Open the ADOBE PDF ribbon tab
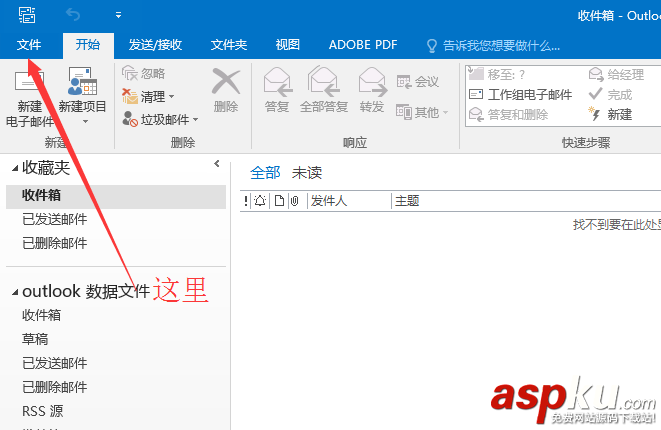This screenshot has width=661, height=430. pos(363,45)
